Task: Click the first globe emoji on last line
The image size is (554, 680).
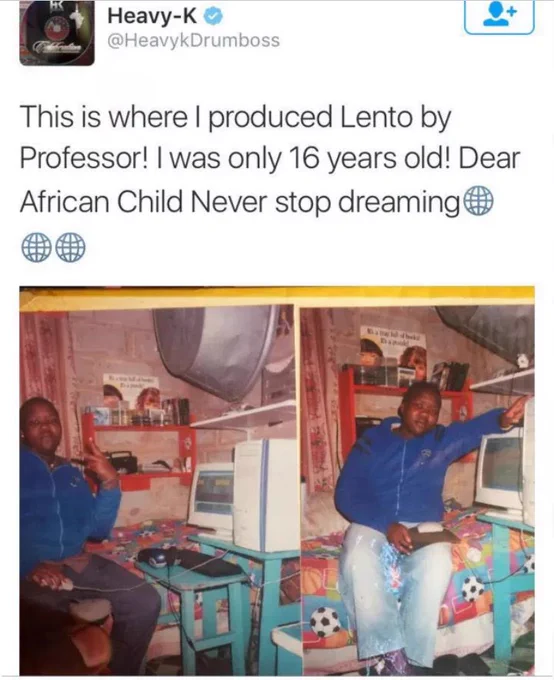Action: tap(36, 247)
